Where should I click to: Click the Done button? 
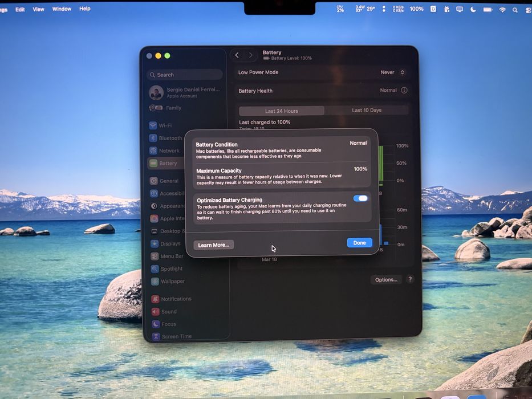pyautogui.click(x=359, y=243)
